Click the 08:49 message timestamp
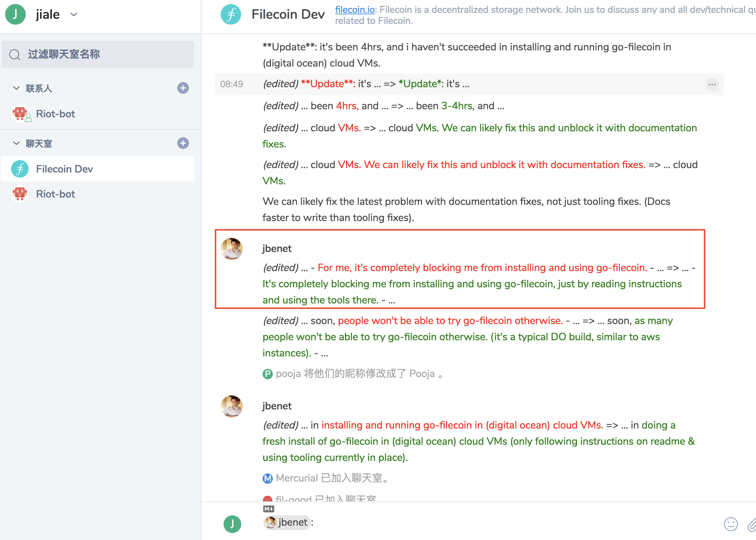The width and height of the screenshot is (756, 540). tap(231, 84)
